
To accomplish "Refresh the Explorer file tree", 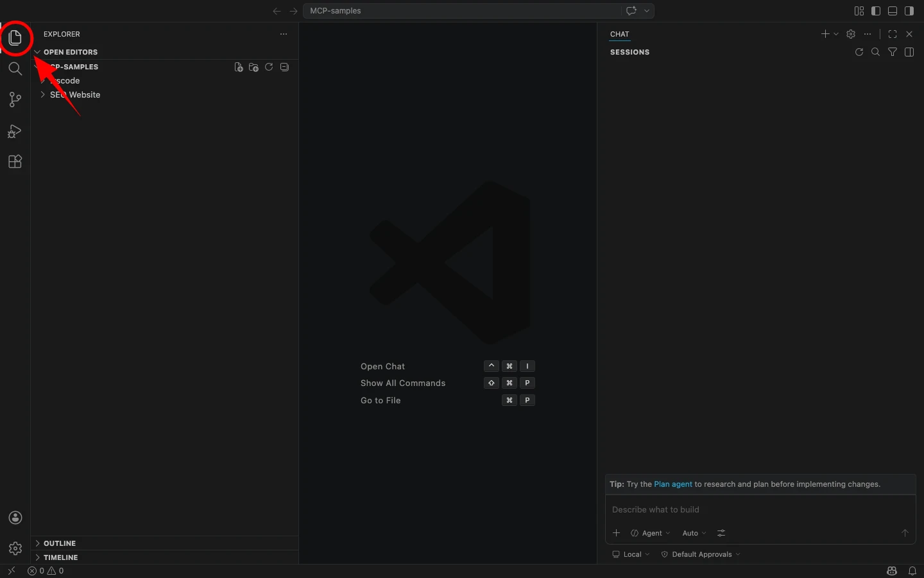I will pyautogui.click(x=269, y=67).
